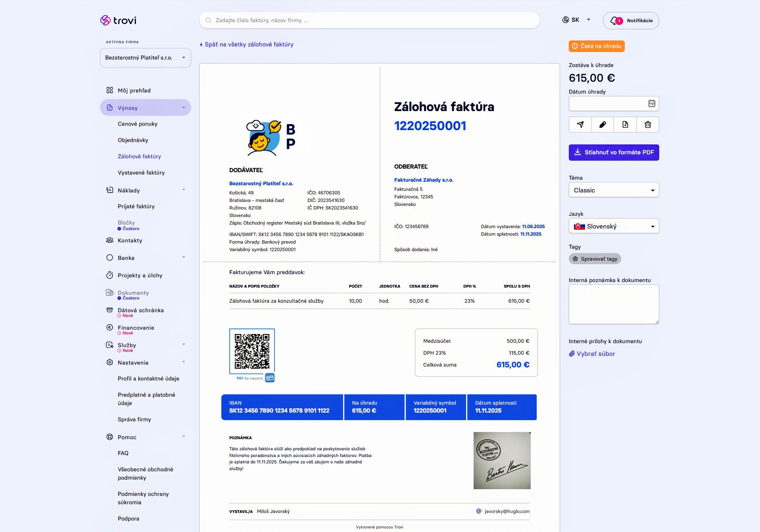Click the Môj prehľad dashboard icon
The height and width of the screenshot is (532, 760).
pos(110,90)
